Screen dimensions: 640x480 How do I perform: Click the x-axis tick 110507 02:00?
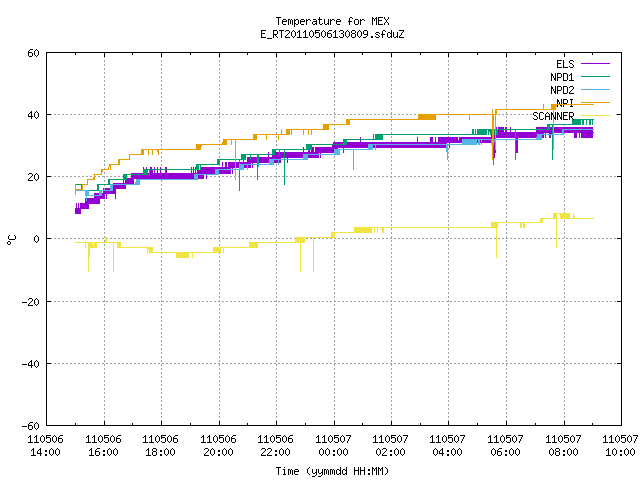pos(391,446)
